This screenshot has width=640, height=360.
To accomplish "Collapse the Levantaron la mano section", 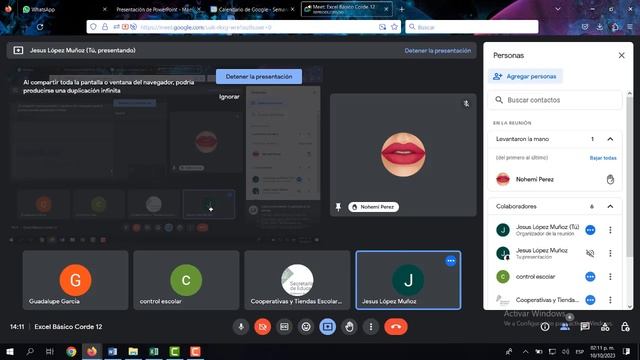I will click(610, 139).
